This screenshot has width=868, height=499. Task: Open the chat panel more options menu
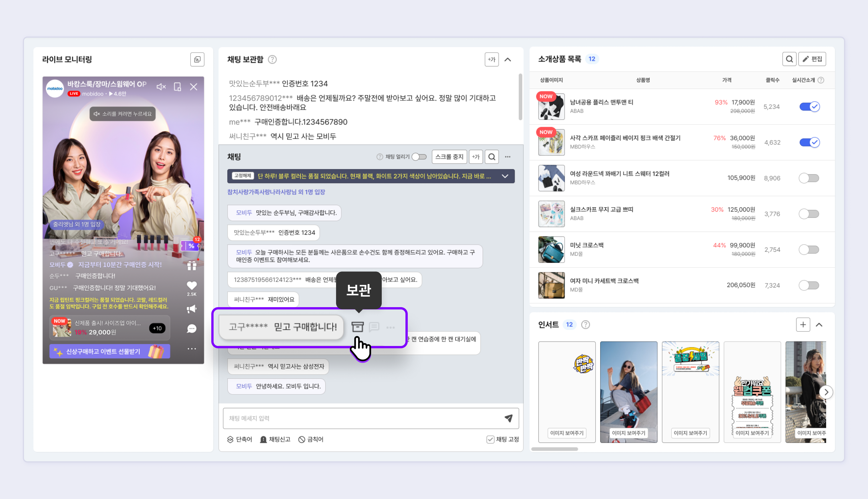pyautogui.click(x=508, y=157)
